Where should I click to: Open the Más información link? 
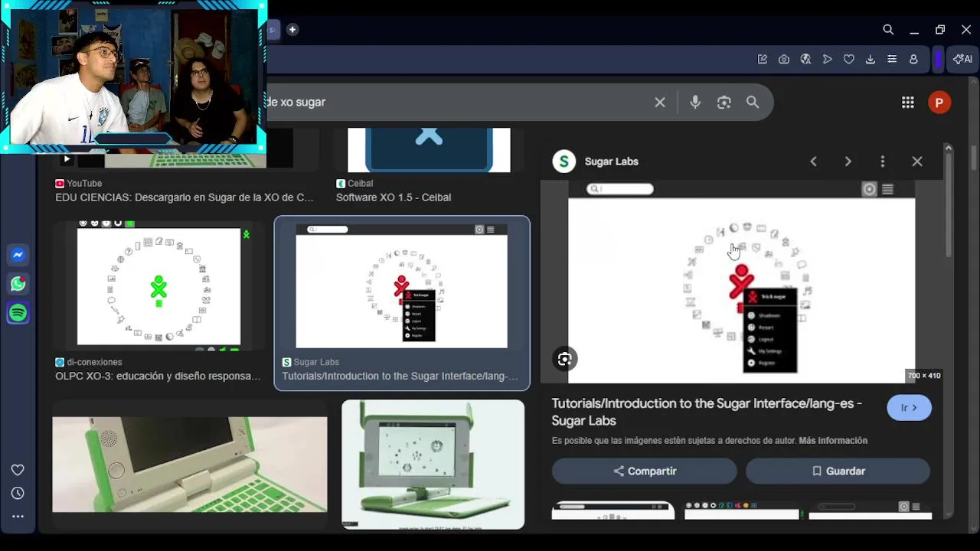click(833, 441)
